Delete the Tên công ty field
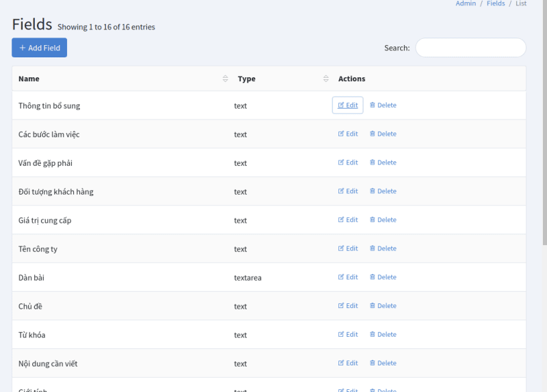The height and width of the screenshot is (392, 547). (x=383, y=248)
